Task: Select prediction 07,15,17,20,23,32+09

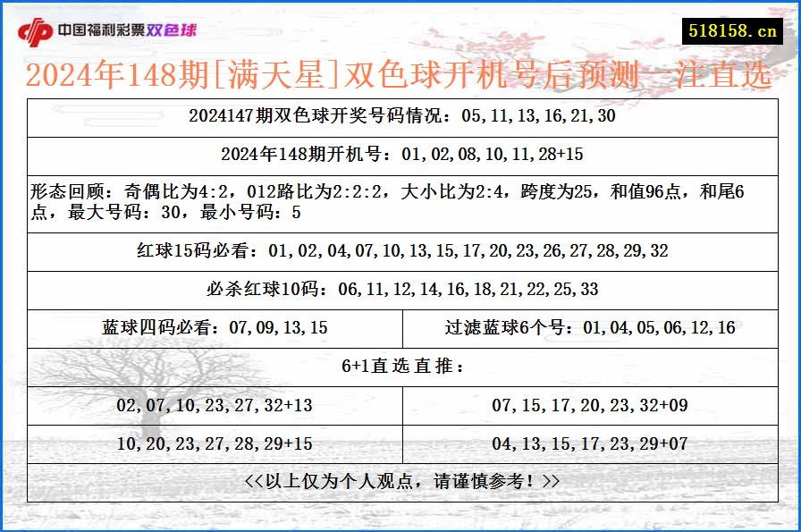Action: pyautogui.click(x=590, y=405)
